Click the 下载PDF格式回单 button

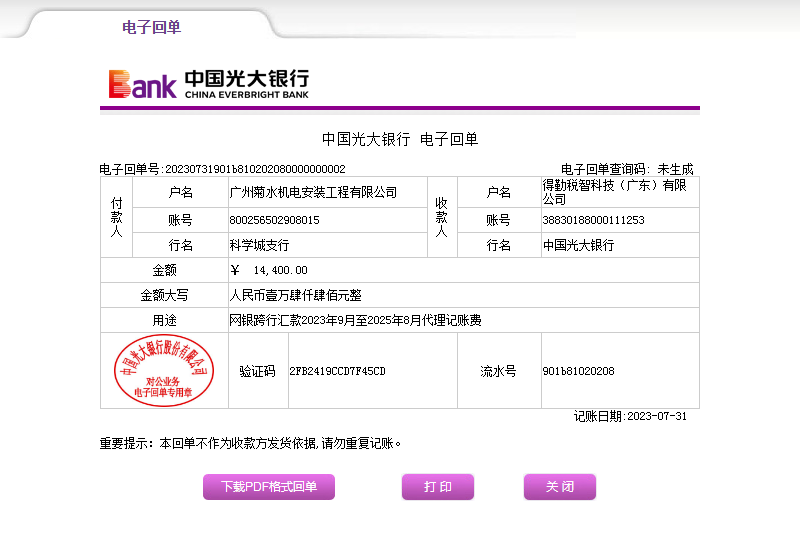[269, 487]
